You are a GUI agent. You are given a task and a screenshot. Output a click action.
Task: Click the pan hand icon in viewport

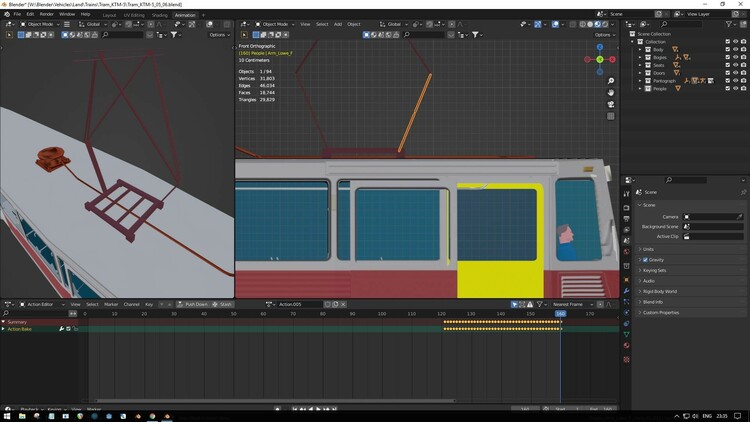(611, 93)
